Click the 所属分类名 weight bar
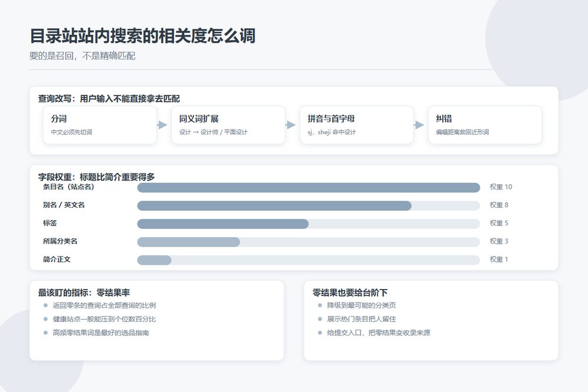 point(309,242)
